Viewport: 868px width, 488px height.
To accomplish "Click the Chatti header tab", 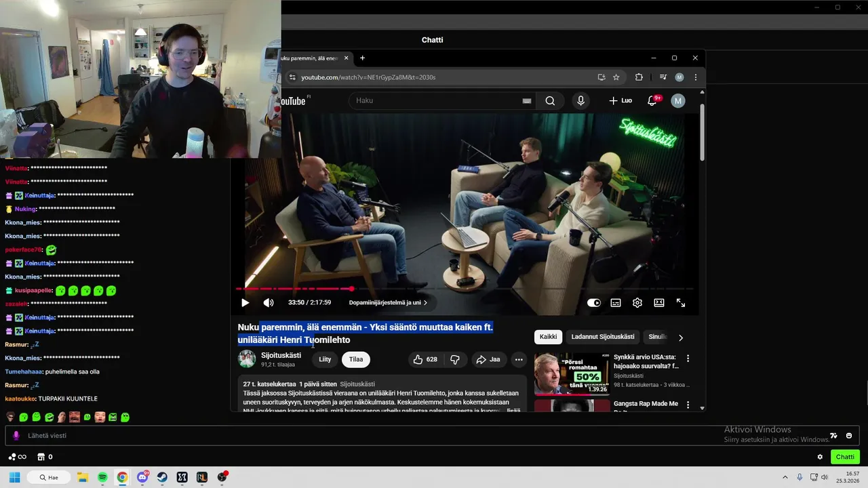I will pos(432,40).
